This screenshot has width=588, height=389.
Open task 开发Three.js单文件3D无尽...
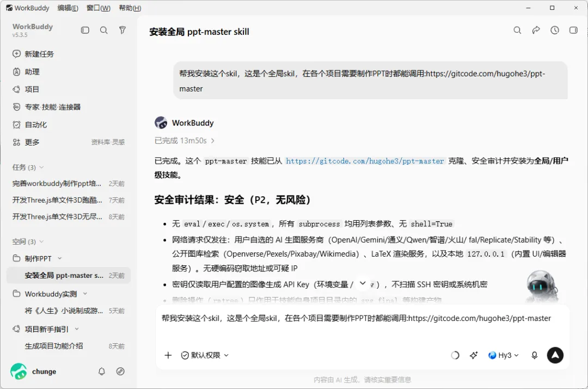[x=68, y=216]
